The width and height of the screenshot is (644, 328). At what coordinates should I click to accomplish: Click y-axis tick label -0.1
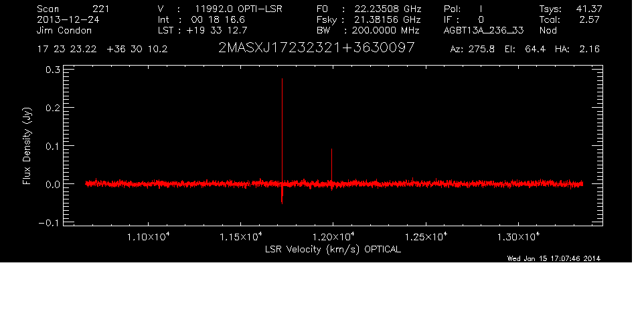click(50, 222)
